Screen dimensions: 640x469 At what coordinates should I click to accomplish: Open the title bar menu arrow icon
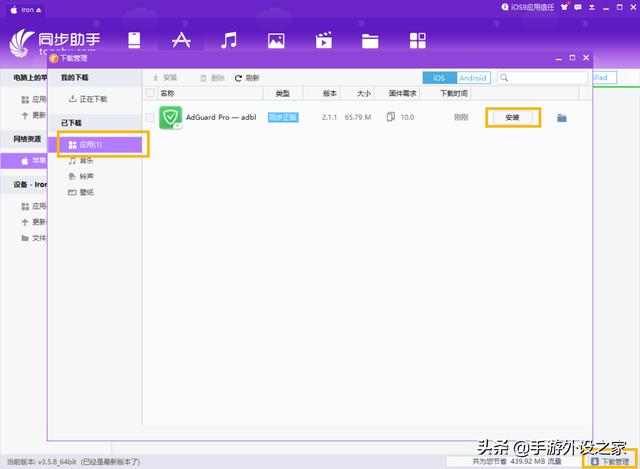[592, 7]
